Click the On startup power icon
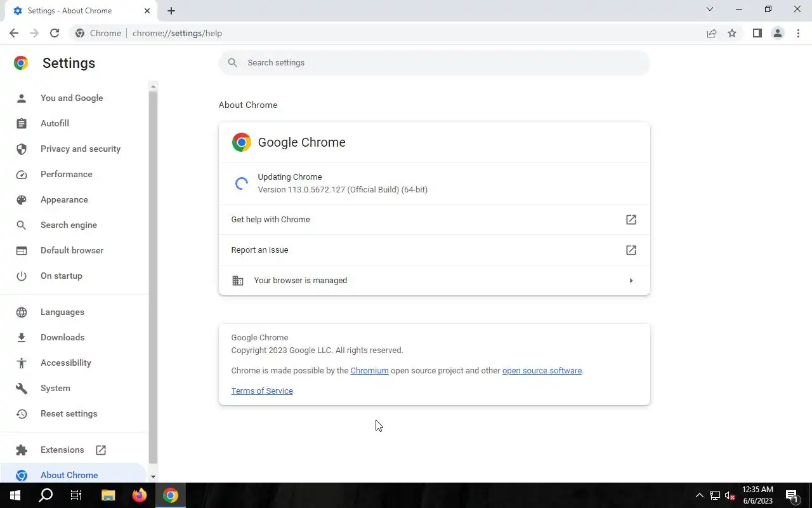This screenshot has width=812, height=508. click(x=22, y=276)
